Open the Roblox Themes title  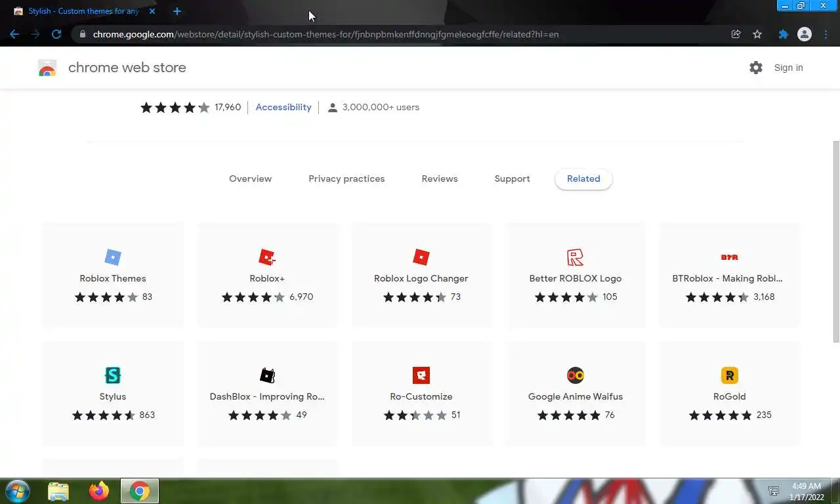coord(113,278)
